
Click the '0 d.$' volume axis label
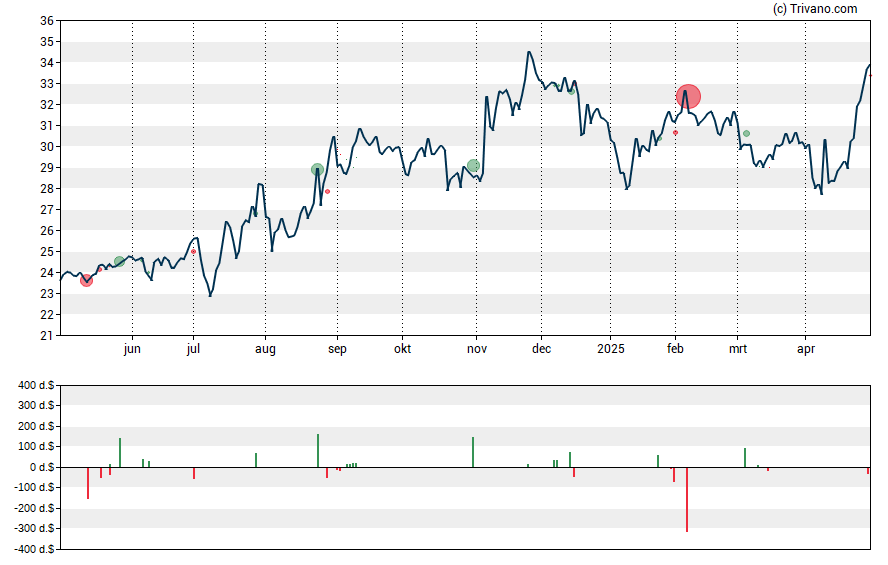pyautogui.click(x=42, y=467)
